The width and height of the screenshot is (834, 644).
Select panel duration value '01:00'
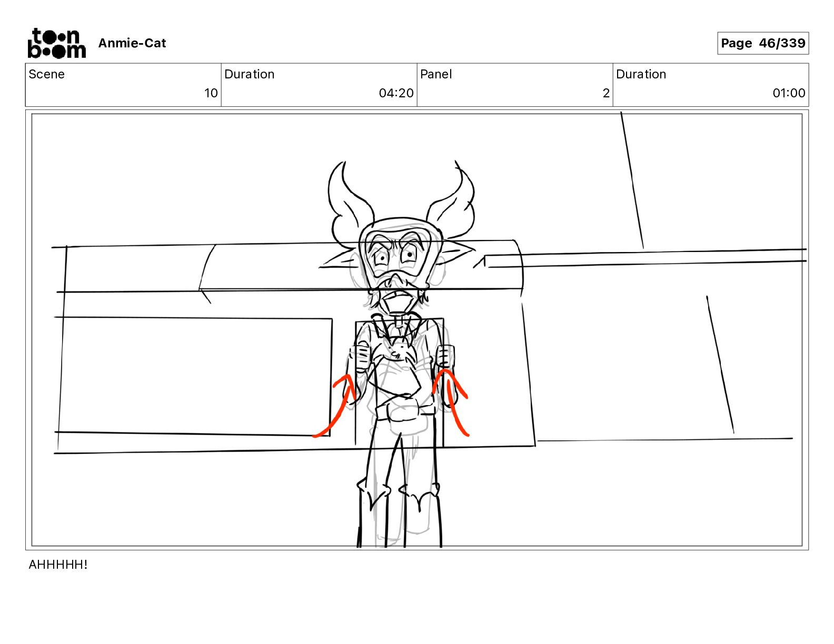click(x=789, y=93)
